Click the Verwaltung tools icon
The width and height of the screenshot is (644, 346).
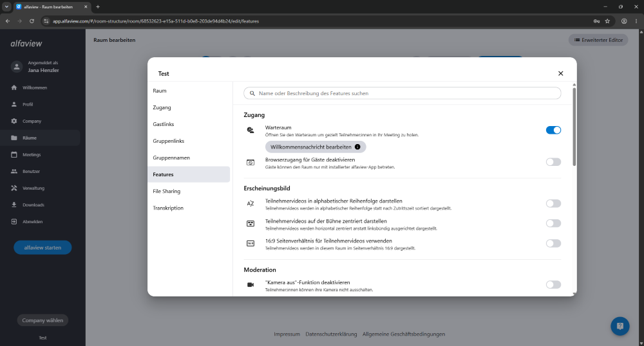pyautogui.click(x=14, y=188)
